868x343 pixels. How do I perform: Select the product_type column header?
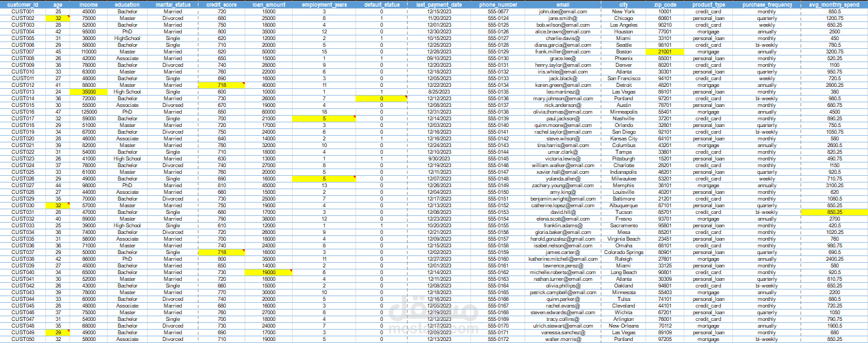click(x=708, y=5)
